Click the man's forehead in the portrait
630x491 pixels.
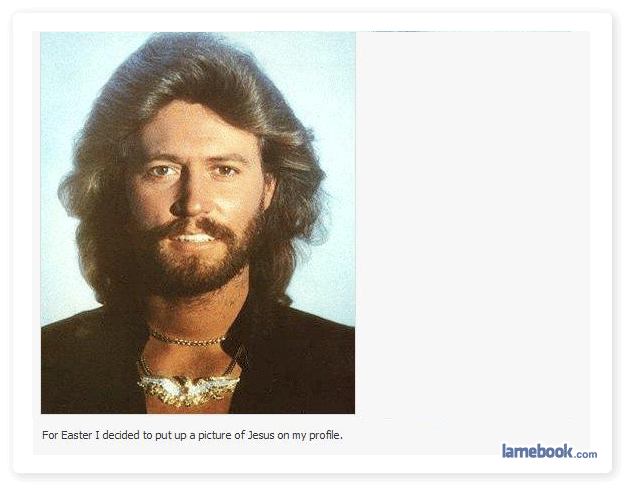point(197,129)
